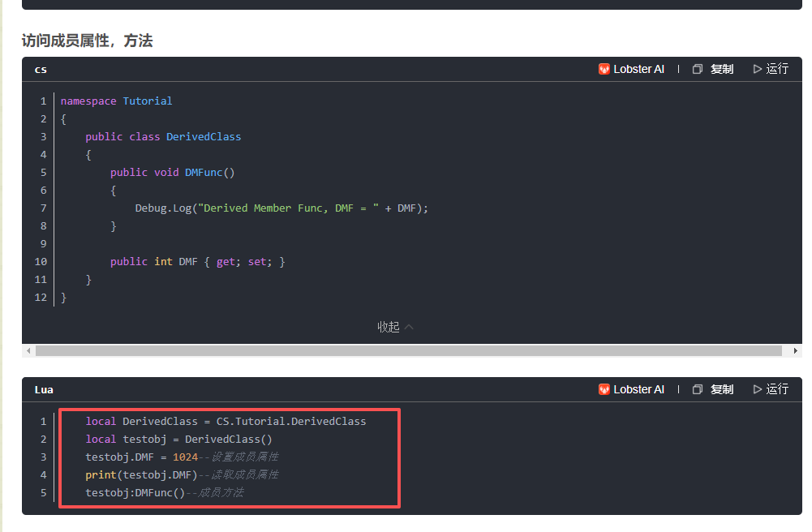The height and width of the screenshot is (532, 812).
Task: Click the heading 访问成员属性，方法
Action: pyautogui.click(x=87, y=41)
